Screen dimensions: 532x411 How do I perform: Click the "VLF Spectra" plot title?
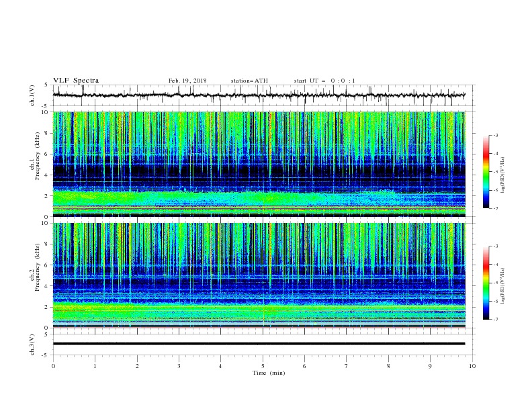point(76,81)
